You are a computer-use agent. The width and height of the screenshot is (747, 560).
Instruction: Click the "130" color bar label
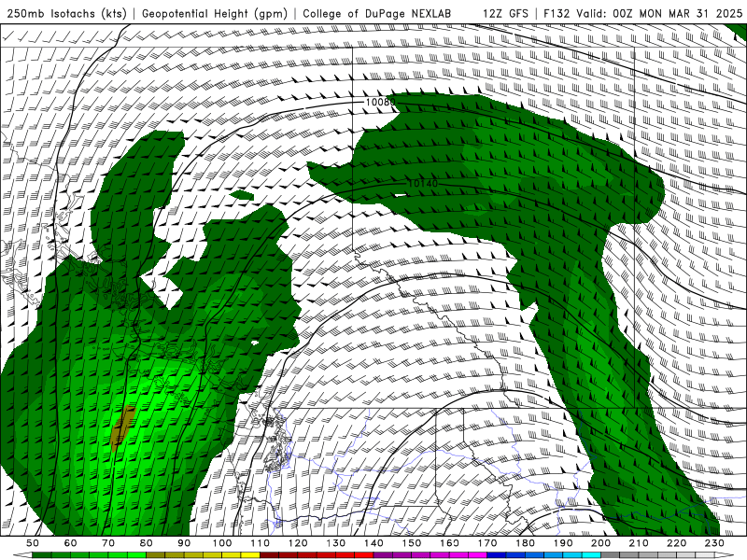pyautogui.click(x=336, y=543)
